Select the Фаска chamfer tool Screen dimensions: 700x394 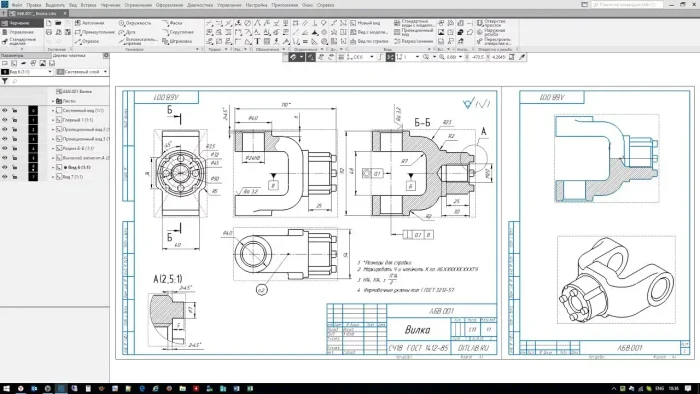[x=172, y=23]
